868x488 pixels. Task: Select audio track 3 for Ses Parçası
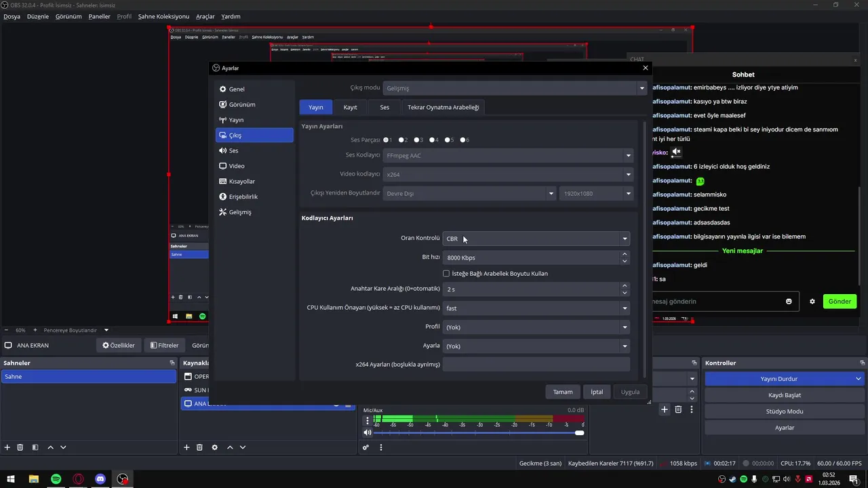pos(417,140)
